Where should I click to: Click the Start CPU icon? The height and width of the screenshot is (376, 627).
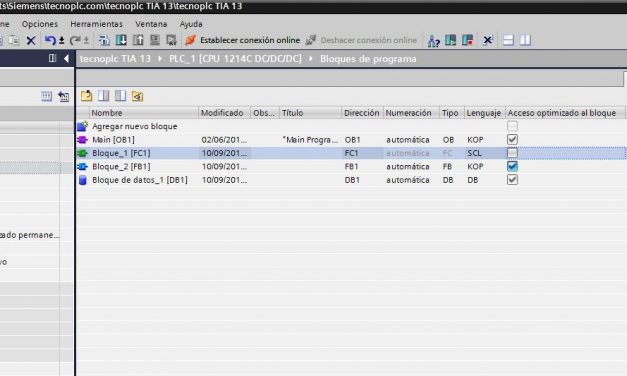[451, 40]
